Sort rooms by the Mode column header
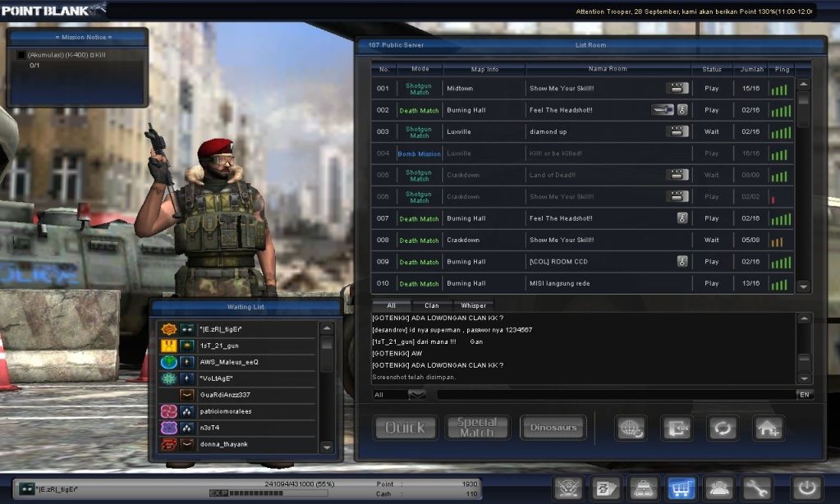Viewport: 840px width, 504px height. point(420,69)
